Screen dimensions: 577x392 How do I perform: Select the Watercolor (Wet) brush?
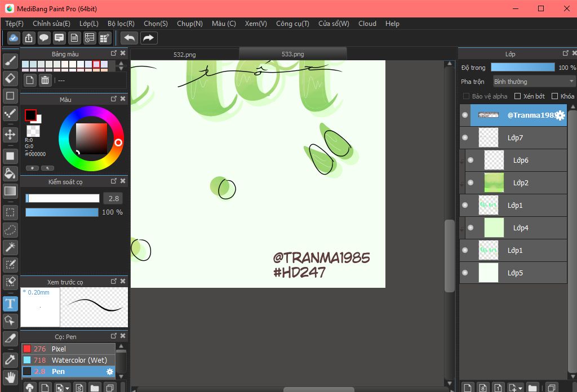click(69, 360)
